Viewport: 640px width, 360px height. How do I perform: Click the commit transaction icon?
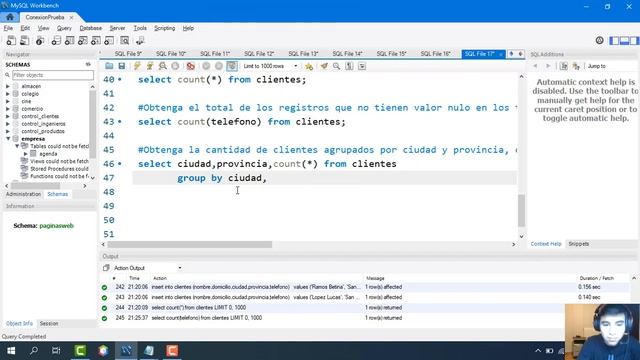206,66
